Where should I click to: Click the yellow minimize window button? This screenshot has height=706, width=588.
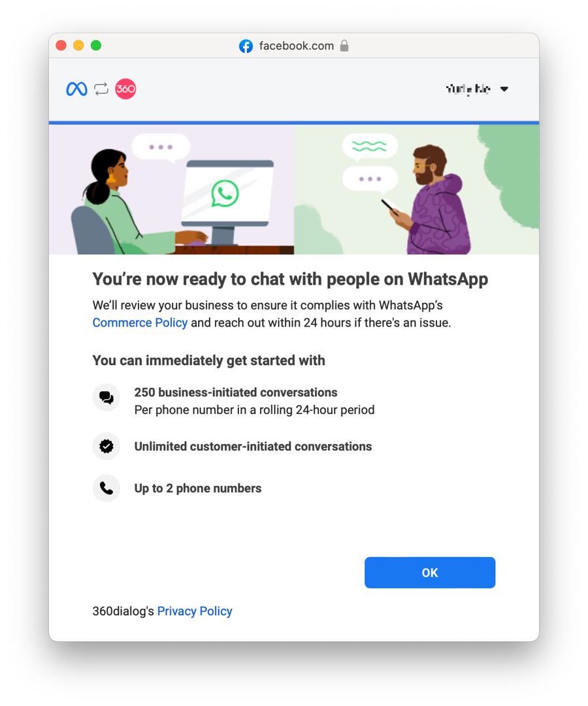(x=78, y=46)
